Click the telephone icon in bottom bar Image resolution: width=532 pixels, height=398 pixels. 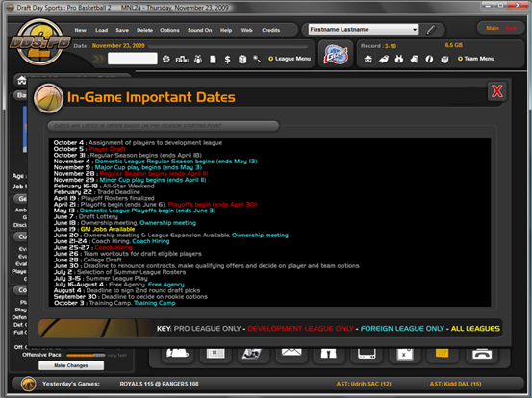point(482,354)
